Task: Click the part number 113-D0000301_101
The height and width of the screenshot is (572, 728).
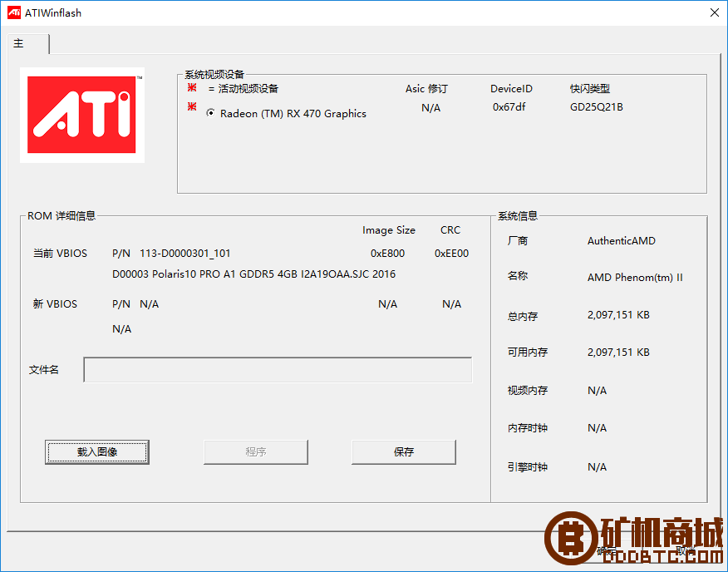Action: (184, 254)
